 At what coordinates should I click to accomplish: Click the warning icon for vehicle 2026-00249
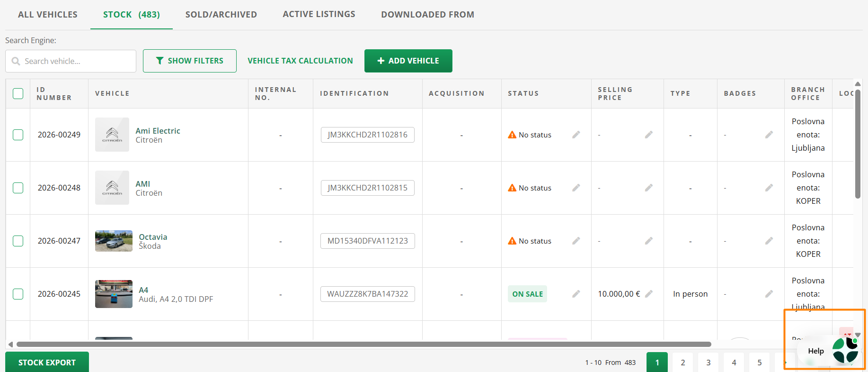coord(512,135)
